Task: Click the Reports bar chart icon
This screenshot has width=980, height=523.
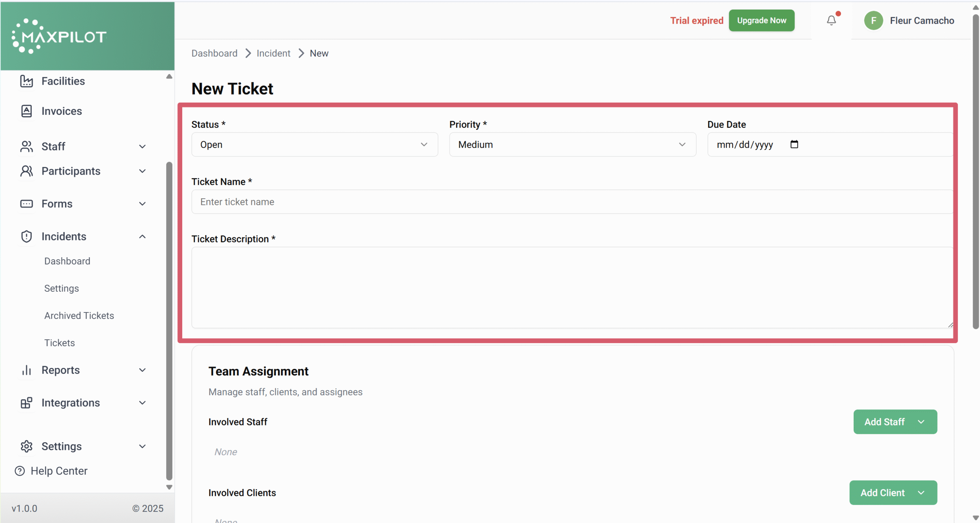Action: 26,370
